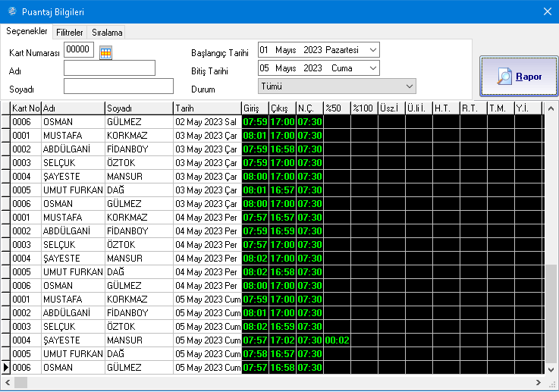Focus the Soyadı text field

click(x=118, y=86)
